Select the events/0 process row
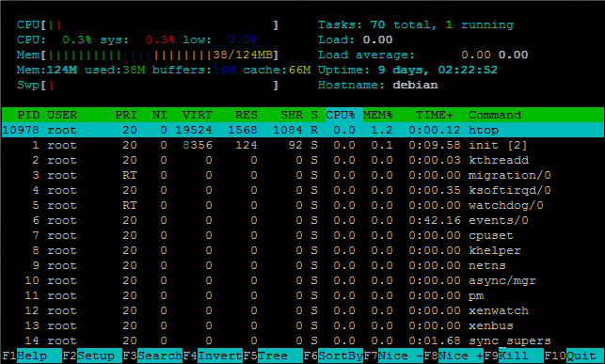The image size is (605, 364). click(303, 220)
